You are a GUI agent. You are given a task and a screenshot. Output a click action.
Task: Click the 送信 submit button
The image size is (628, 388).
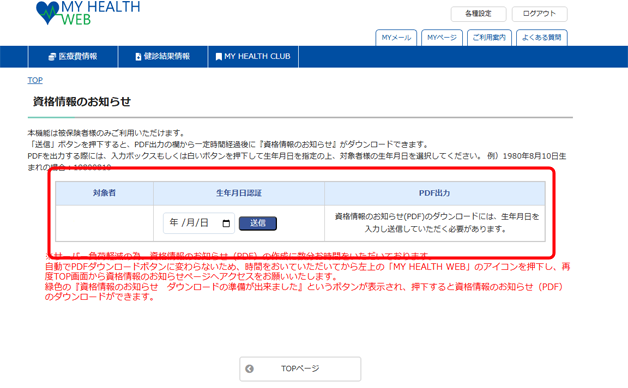(258, 223)
